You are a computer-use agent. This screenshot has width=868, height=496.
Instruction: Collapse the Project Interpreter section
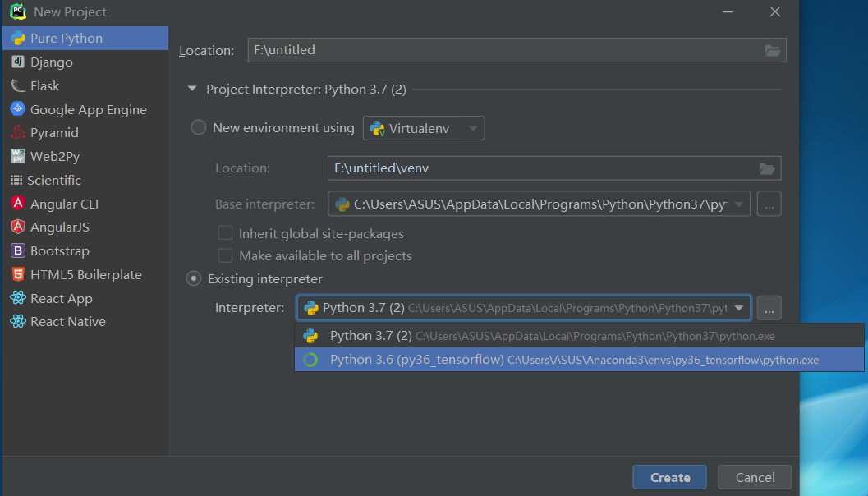click(x=192, y=90)
